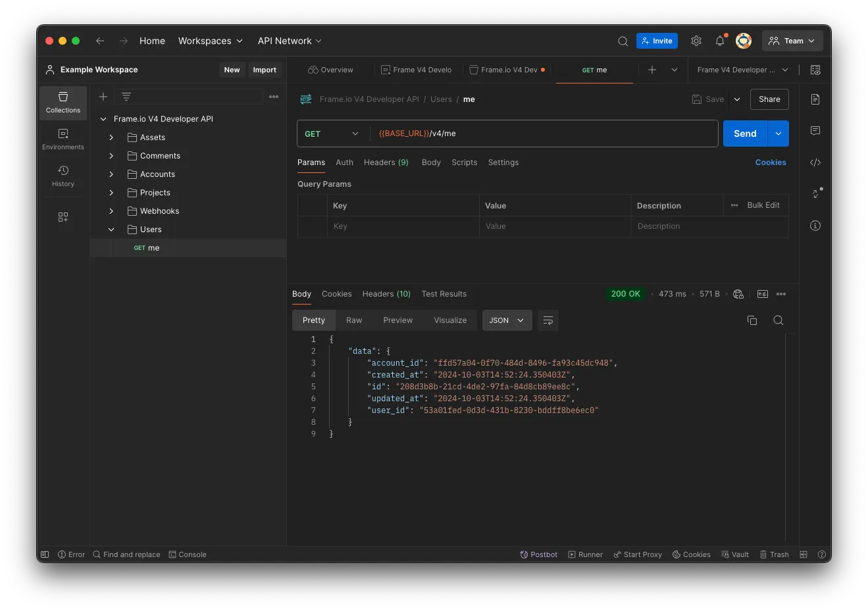Toggle the two-pane layout icon in status bar

pos(804,554)
